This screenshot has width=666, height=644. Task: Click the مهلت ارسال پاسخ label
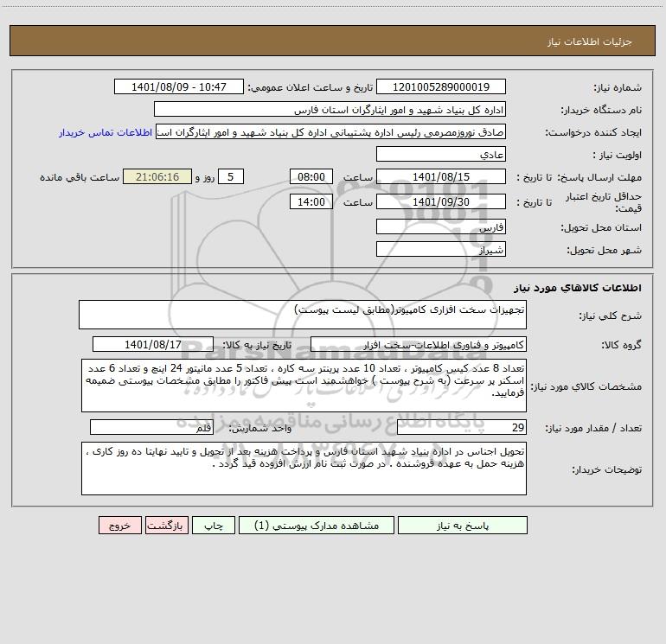pos(599,177)
